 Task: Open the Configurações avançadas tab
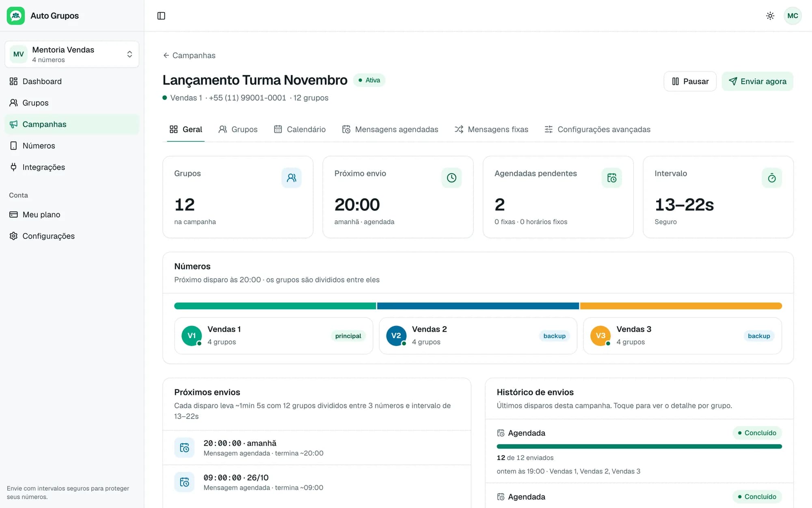[x=597, y=129]
